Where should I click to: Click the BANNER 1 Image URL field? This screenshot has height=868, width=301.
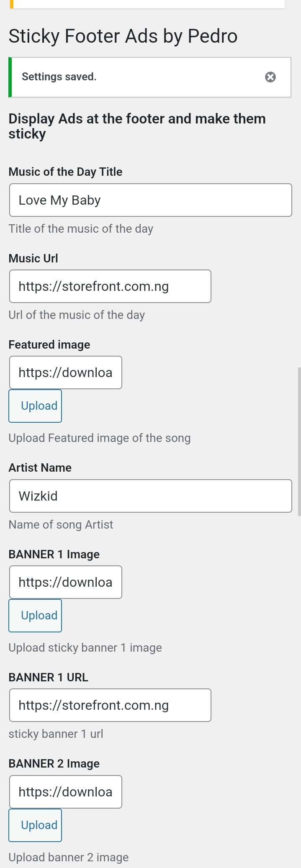click(66, 582)
